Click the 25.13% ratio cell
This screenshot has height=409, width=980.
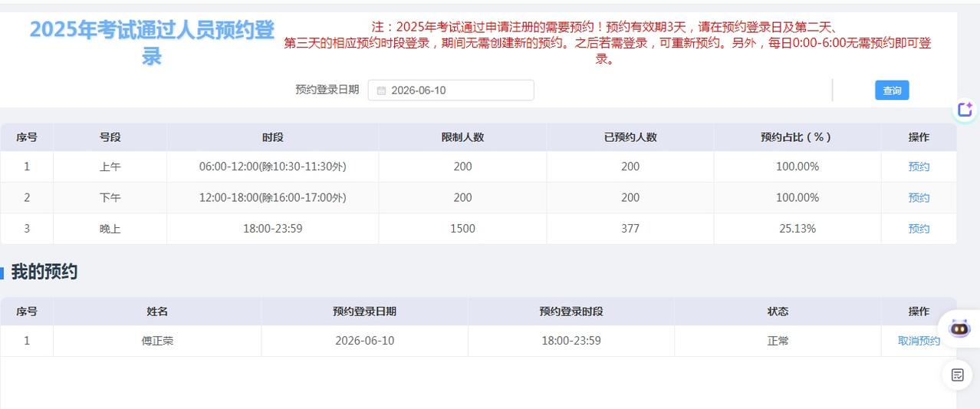(797, 229)
